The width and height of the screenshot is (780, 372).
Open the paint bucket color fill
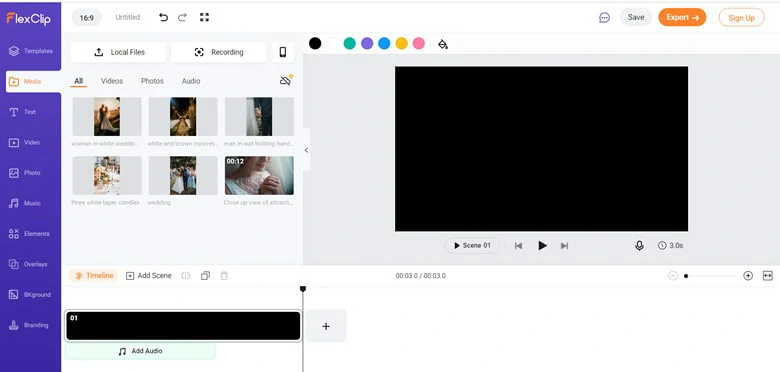tap(443, 44)
